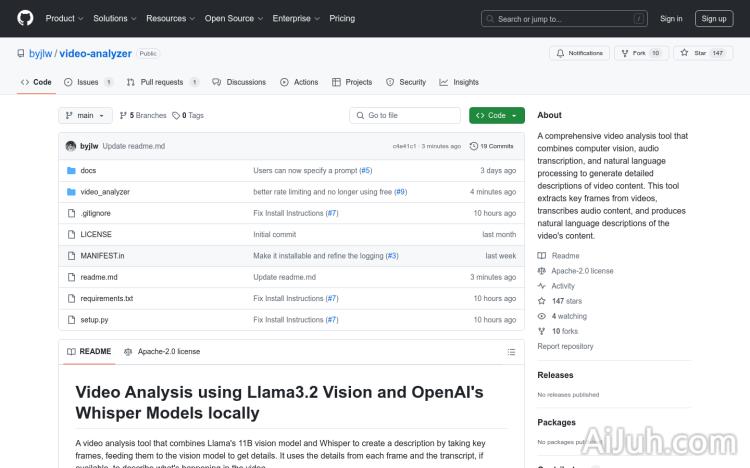The image size is (750, 468).
Task: Switch to the Issues tab
Action: tap(88, 82)
